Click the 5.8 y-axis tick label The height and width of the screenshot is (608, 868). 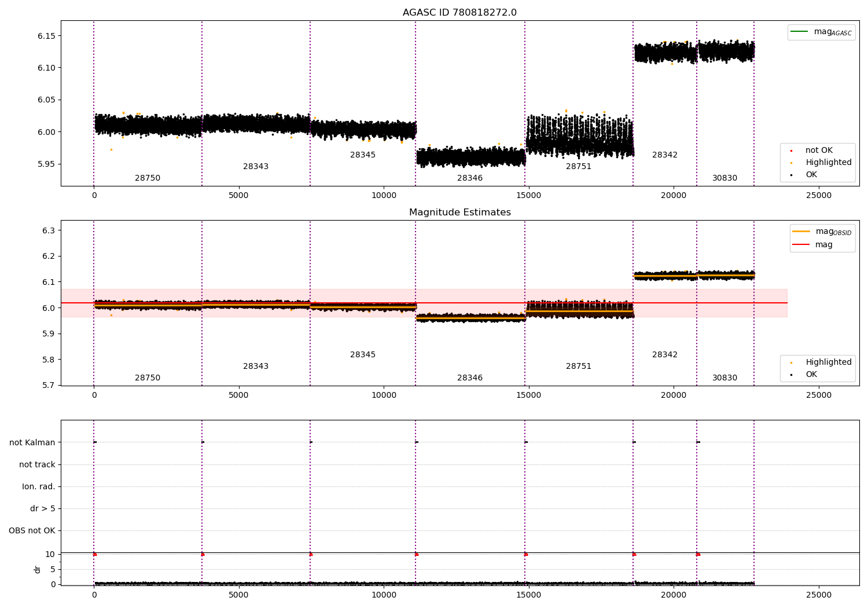[49, 360]
